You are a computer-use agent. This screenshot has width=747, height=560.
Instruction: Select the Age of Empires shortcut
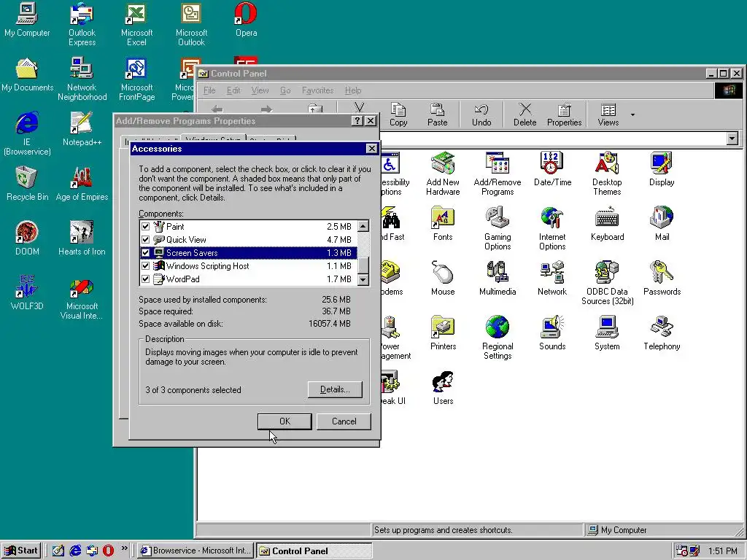tap(82, 183)
